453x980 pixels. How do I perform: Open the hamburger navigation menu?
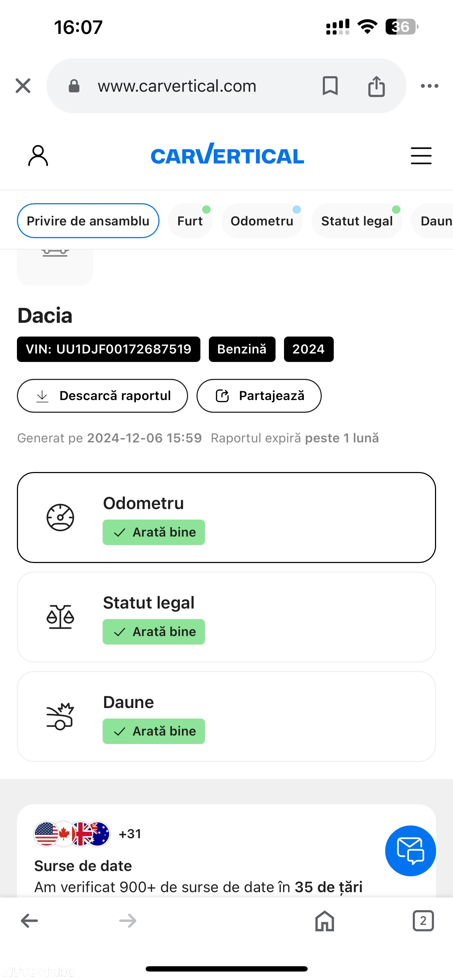421,156
